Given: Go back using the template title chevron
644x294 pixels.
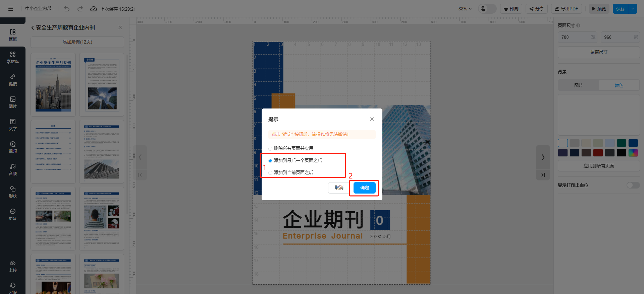Looking at the screenshot, I should [x=33, y=28].
